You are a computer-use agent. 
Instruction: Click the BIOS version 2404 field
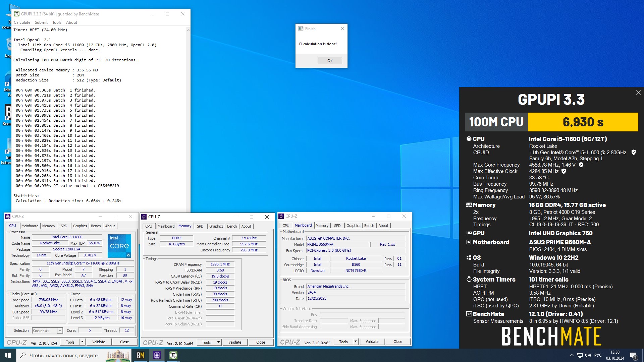tap(356, 293)
